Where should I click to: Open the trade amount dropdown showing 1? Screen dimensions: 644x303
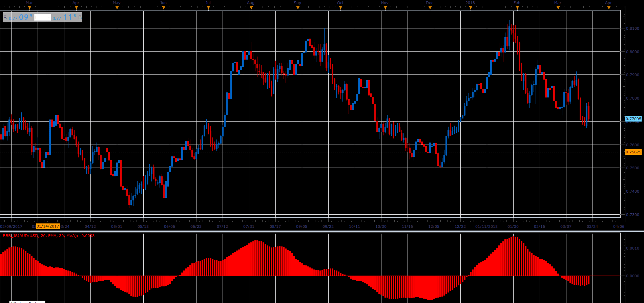pos(42,17)
